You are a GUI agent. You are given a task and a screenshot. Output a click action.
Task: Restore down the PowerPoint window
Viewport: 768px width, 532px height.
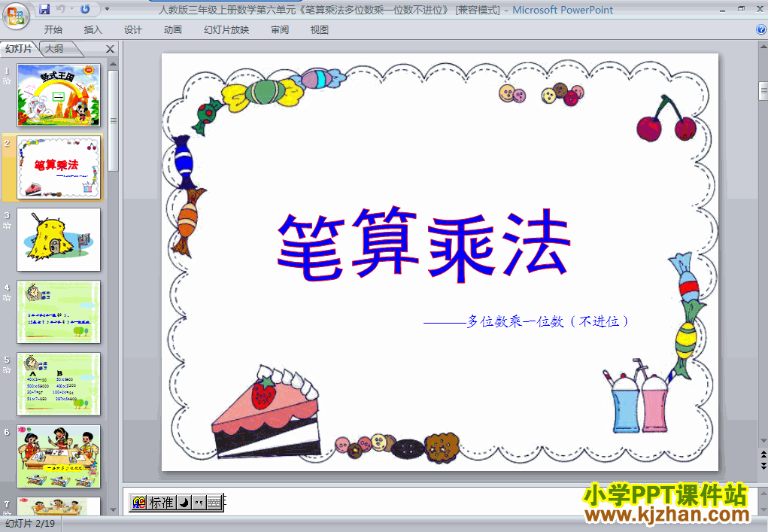741,9
